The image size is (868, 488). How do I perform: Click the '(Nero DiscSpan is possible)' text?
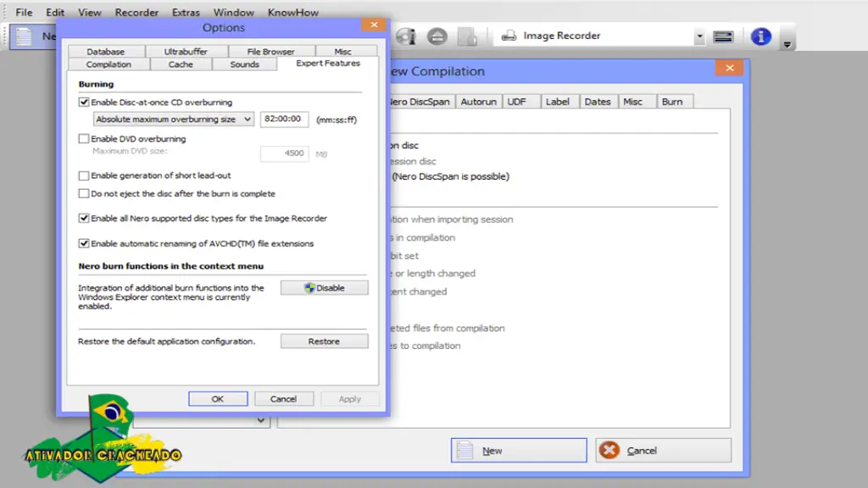click(x=451, y=176)
